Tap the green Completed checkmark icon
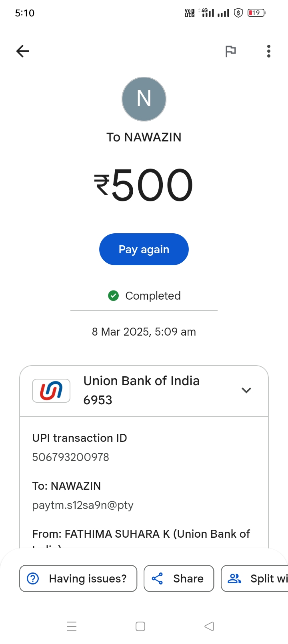 point(114,296)
